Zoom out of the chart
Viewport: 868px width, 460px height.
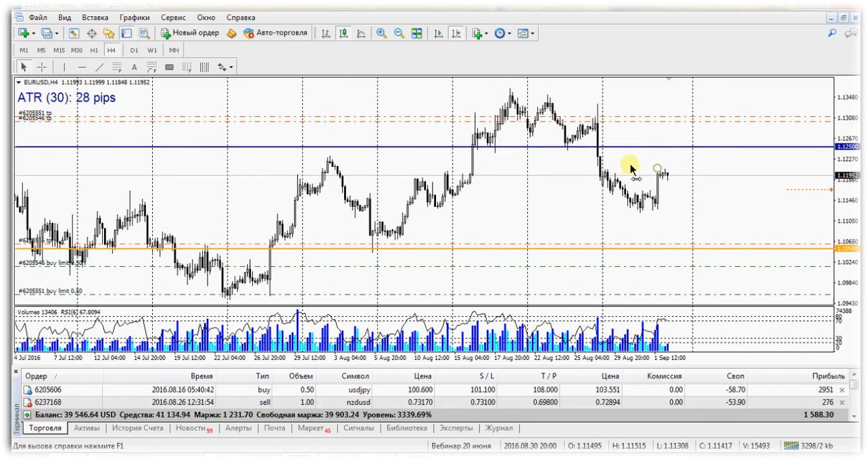click(399, 33)
